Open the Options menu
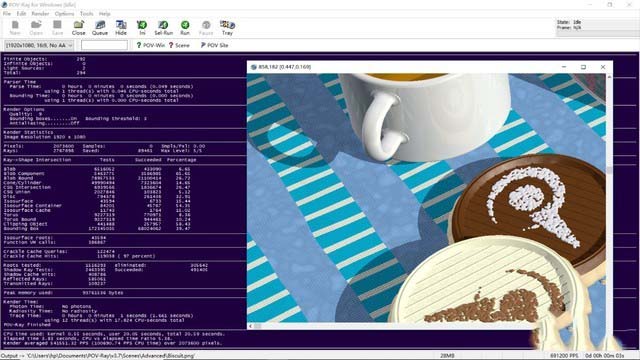Image resolution: width=640 pixels, height=360 pixels. (64, 13)
